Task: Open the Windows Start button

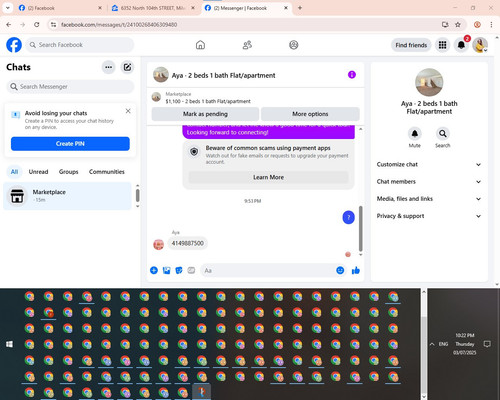Action: click(x=9, y=344)
